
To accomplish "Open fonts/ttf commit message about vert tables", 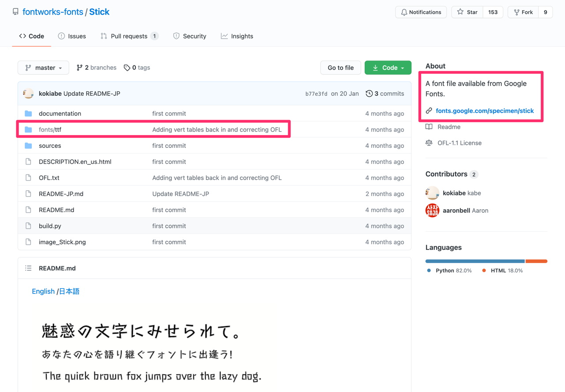I will (217, 129).
